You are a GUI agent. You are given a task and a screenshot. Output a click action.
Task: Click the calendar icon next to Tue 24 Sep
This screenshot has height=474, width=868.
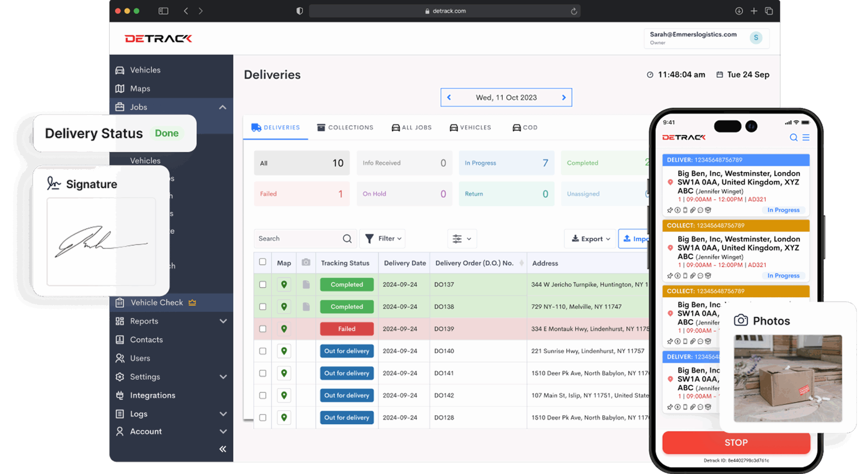pyautogui.click(x=719, y=75)
